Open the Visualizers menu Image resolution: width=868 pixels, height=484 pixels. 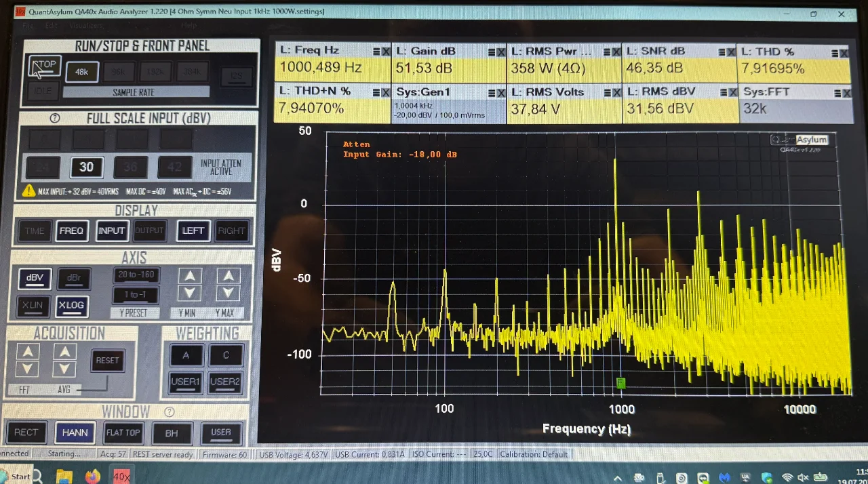tap(85, 26)
